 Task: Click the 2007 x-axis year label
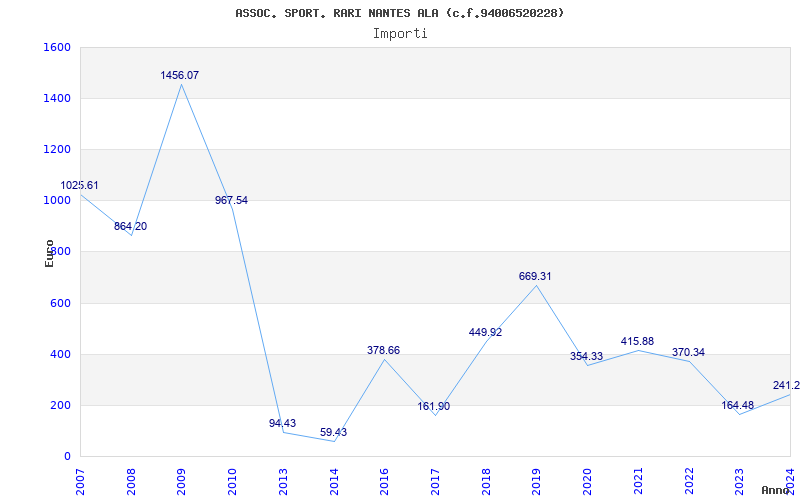tap(80, 482)
